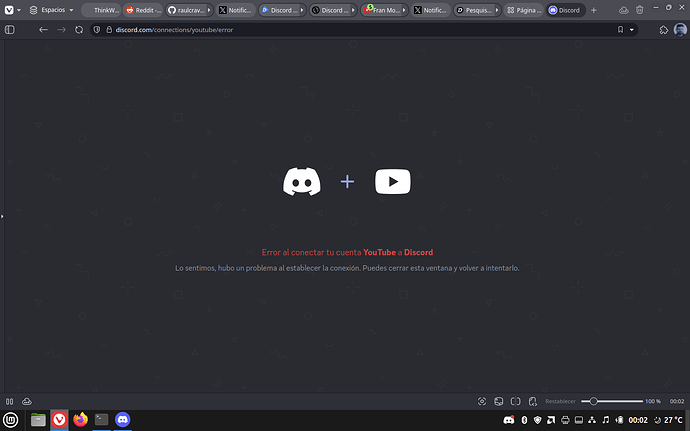Image resolution: width=690 pixels, height=431 pixels.
Task: Open a new tab with plus button
Action: (x=594, y=10)
